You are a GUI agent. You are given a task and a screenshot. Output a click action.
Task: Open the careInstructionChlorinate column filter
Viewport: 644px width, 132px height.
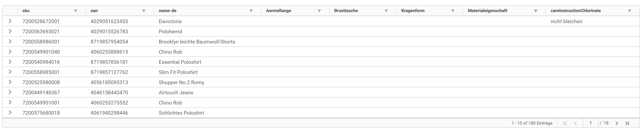[630, 11]
